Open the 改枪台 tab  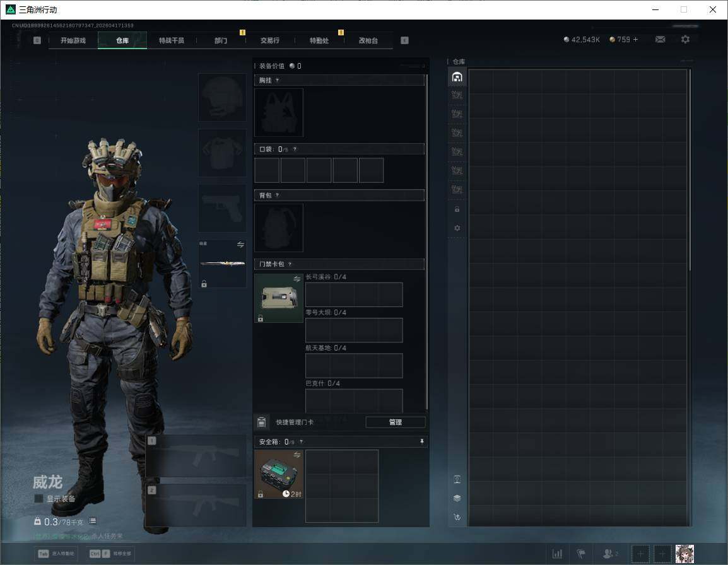tap(368, 40)
